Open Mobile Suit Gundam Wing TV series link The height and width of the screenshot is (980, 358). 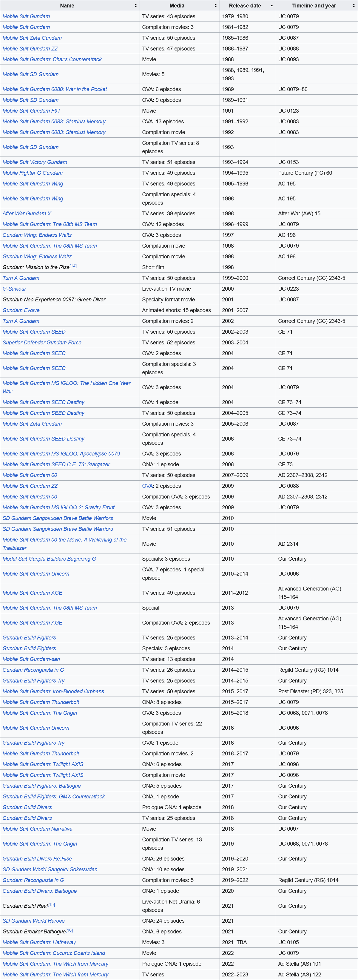click(x=33, y=184)
